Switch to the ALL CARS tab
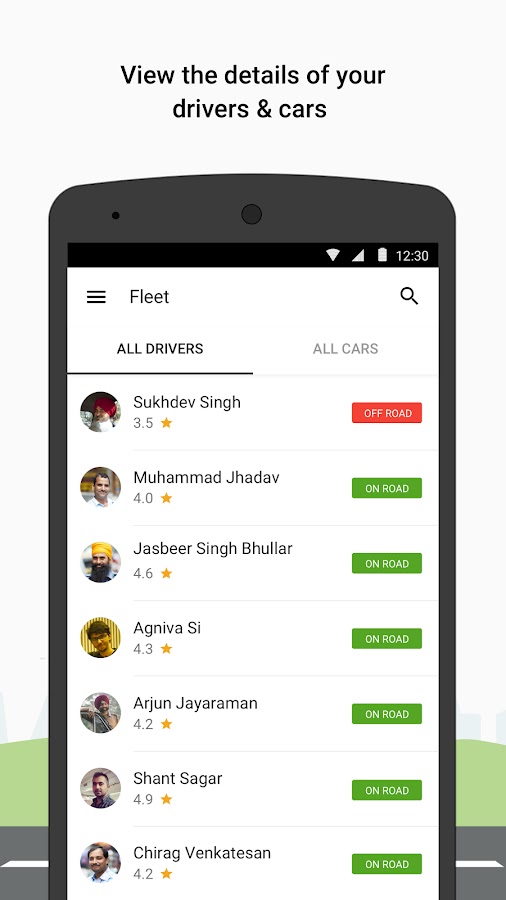Screen dimensions: 506x900 tap(345, 348)
